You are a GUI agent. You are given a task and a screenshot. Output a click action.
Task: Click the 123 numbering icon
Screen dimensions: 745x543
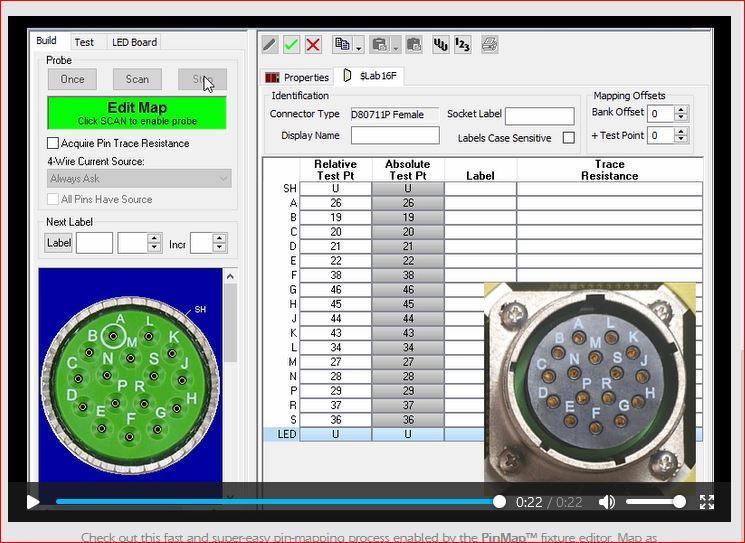(462, 45)
